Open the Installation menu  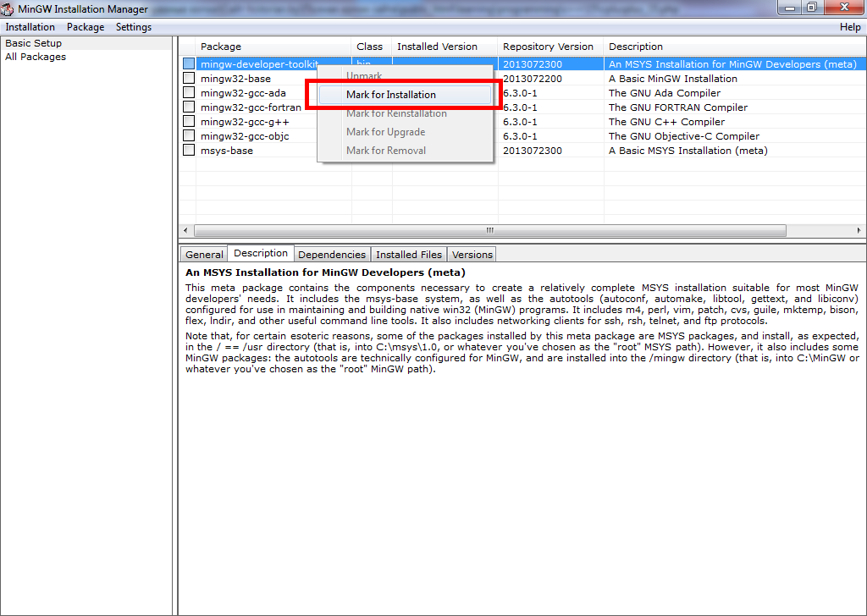point(30,27)
